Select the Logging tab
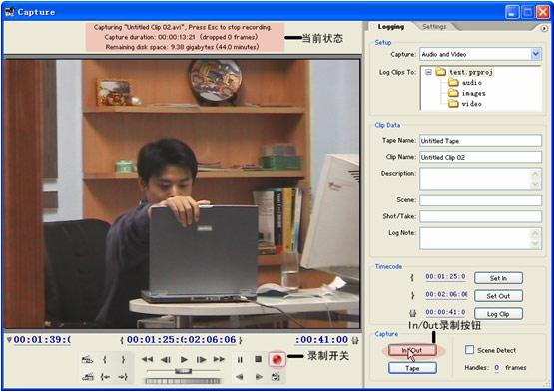Screen dimensions: 554x392 point(390,27)
